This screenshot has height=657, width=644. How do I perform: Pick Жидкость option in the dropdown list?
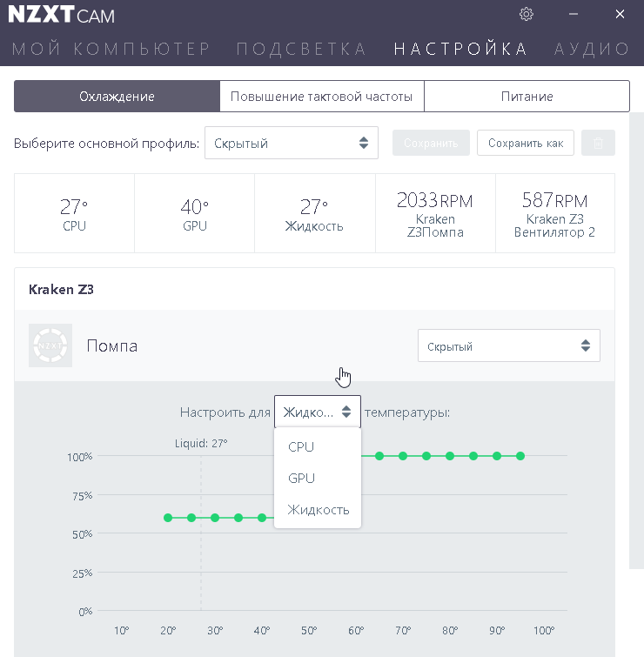(x=318, y=510)
